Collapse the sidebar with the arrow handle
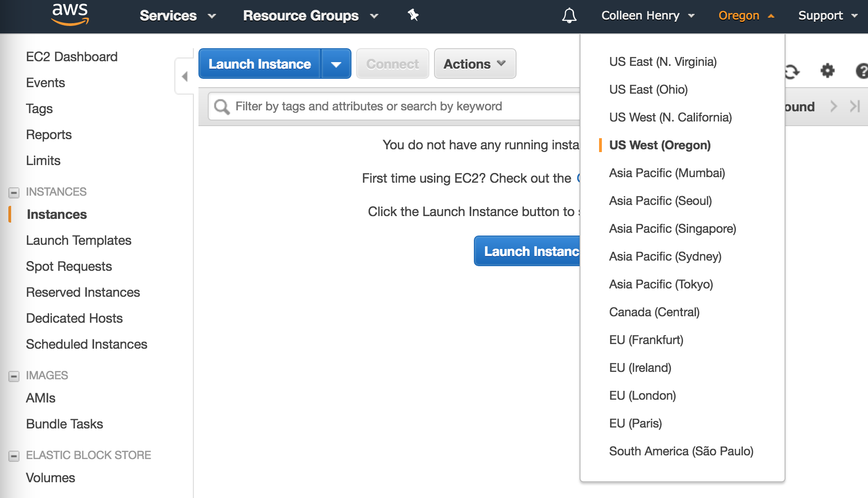Viewport: 868px width, 498px height. (185, 77)
